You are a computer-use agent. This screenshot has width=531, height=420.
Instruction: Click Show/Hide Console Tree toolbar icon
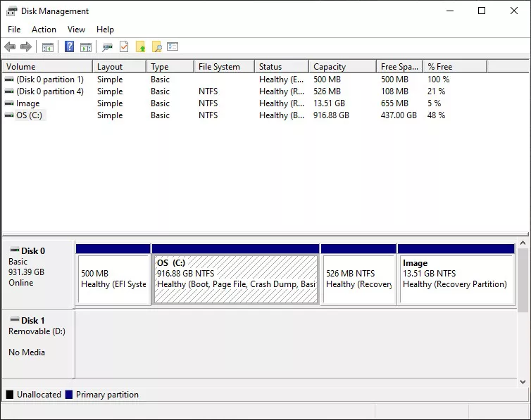point(48,47)
